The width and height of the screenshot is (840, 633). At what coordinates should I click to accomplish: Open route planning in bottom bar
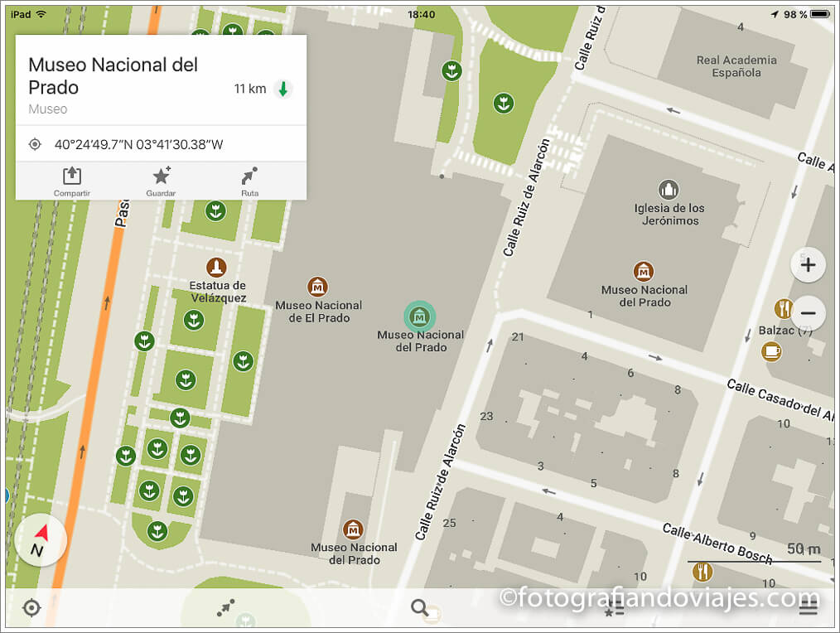225,608
